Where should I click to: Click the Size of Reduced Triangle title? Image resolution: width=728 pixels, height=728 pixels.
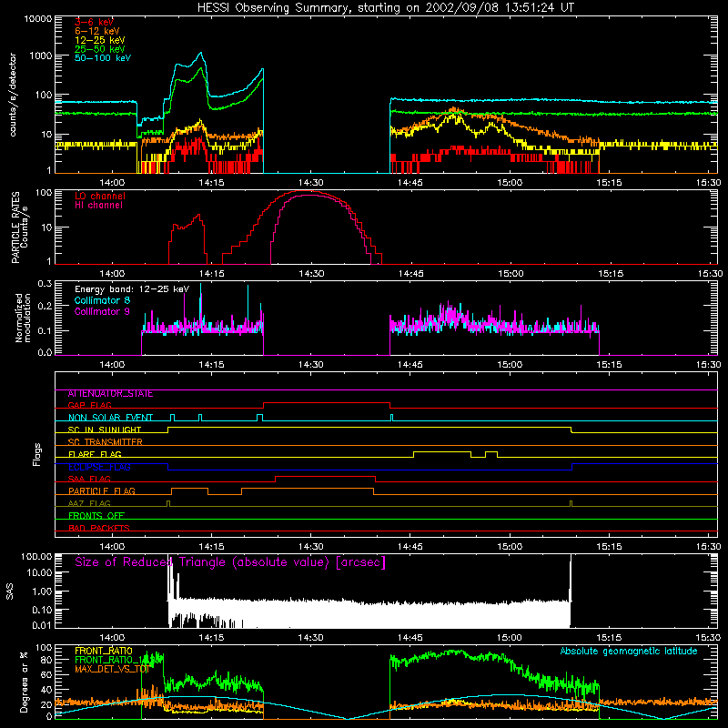coord(230,562)
